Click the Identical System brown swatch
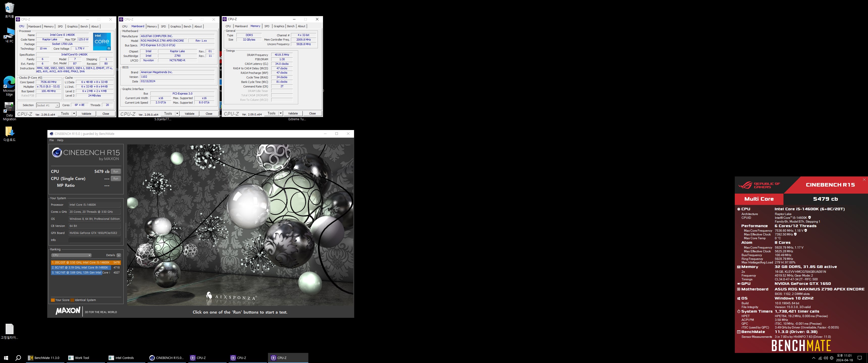 (72, 300)
